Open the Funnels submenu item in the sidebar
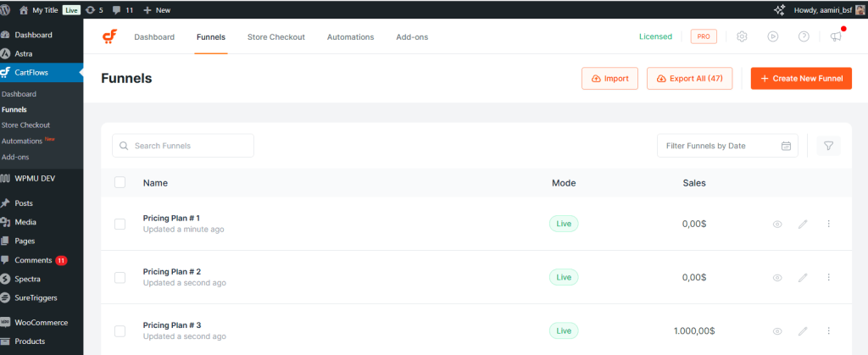This screenshot has width=868, height=355. point(14,109)
